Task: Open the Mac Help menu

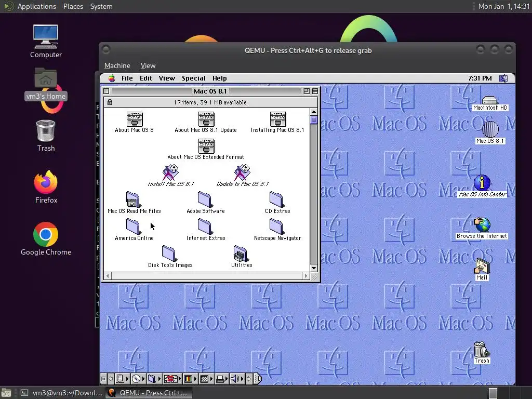Action: tap(220, 78)
